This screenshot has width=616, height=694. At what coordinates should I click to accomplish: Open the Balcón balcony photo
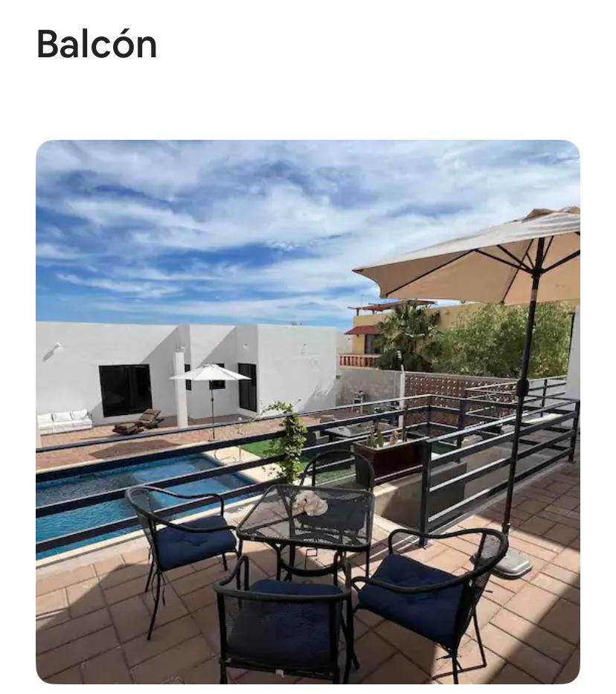(x=307, y=412)
